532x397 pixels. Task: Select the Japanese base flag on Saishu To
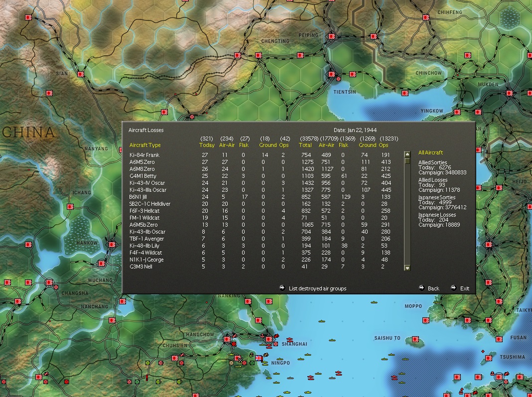tap(415, 339)
